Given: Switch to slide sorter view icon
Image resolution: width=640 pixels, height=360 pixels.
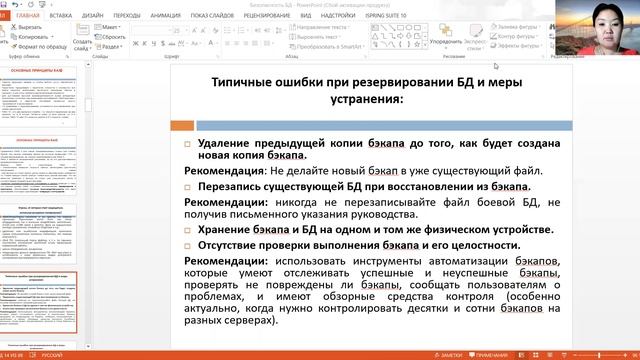Looking at the screenshot, I should (x=536, y=356).
